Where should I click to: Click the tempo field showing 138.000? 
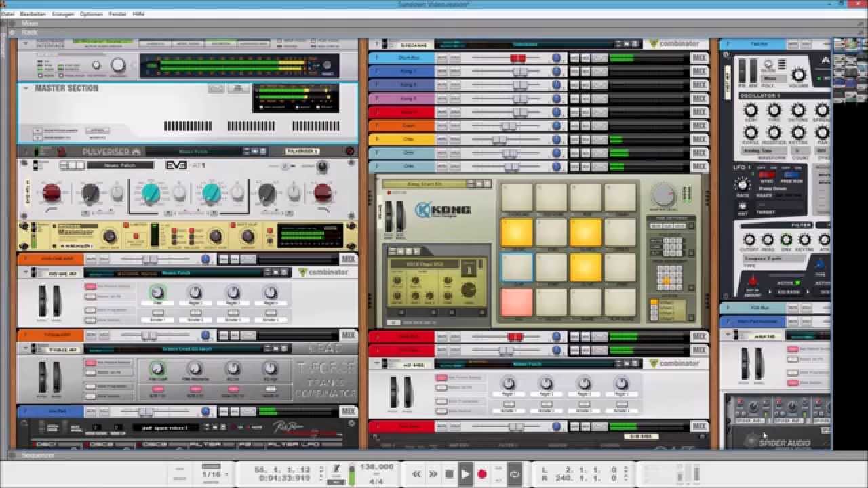[377, 467]
